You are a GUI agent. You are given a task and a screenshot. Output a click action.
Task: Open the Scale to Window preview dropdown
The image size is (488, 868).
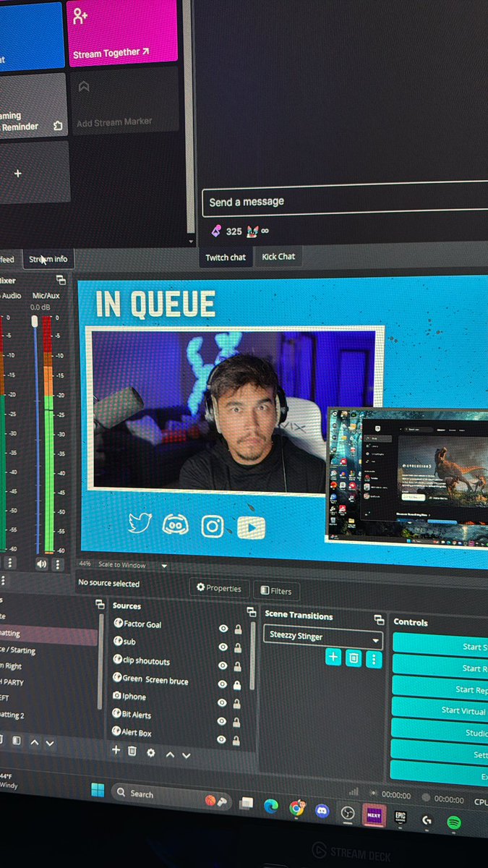pos(132,564)
